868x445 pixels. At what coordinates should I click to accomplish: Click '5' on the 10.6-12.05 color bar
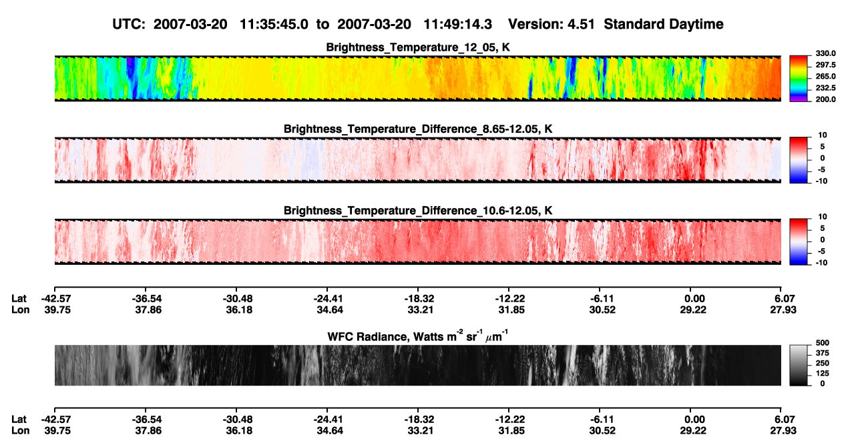point(823,228)
